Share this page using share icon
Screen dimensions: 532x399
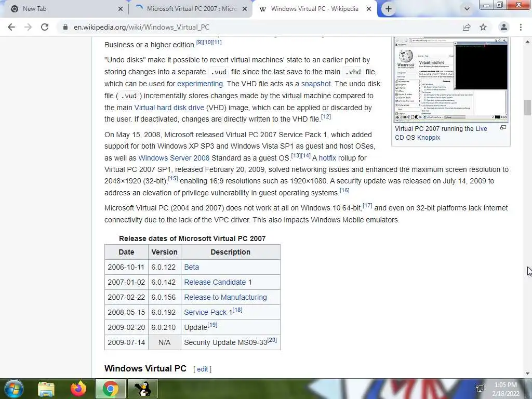(x=467, y=27)
